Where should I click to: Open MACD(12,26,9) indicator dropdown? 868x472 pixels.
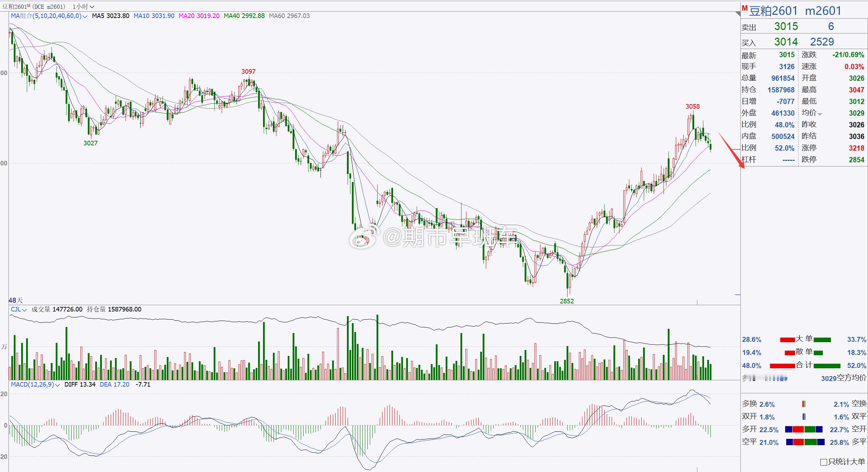pyautogui.click(x=57, y=385)
